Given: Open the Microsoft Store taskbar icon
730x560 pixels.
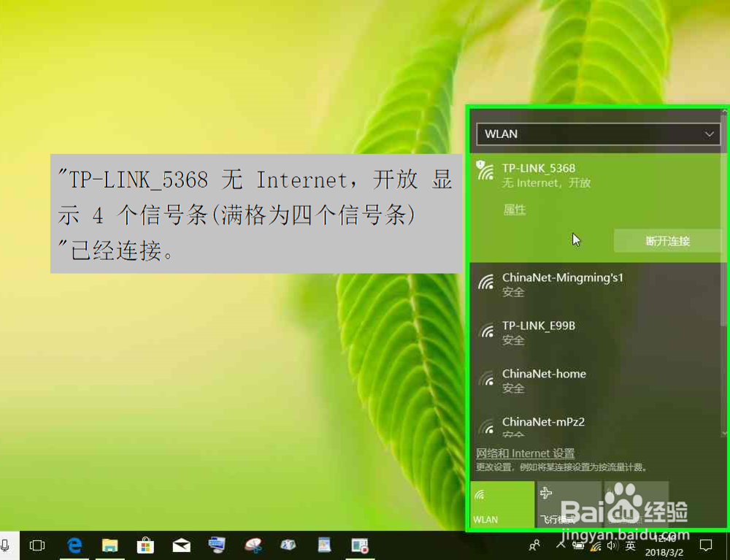Looking at the screenshot, I should click(145, 545).
